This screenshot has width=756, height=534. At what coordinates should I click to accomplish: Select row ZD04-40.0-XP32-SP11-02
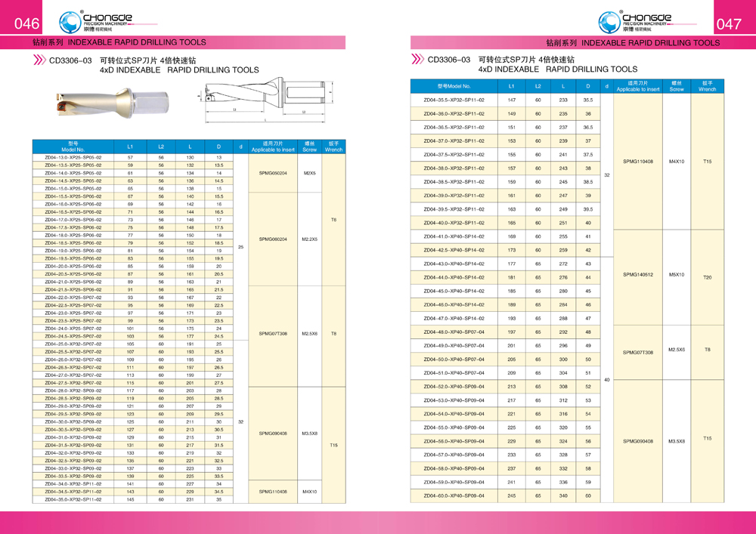click(x=454, y=223)
